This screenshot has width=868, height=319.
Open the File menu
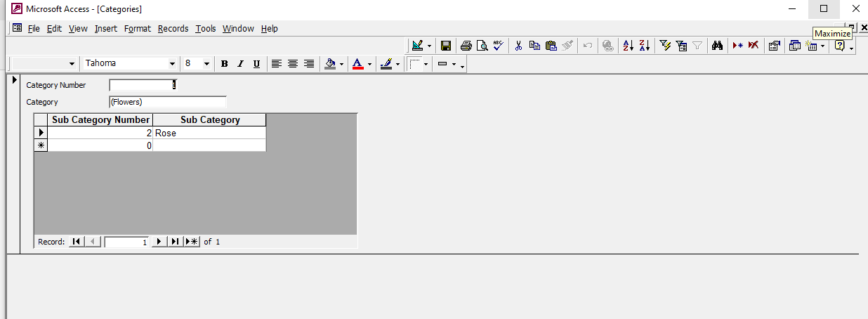pyautogui.click(x=34, y=29)
